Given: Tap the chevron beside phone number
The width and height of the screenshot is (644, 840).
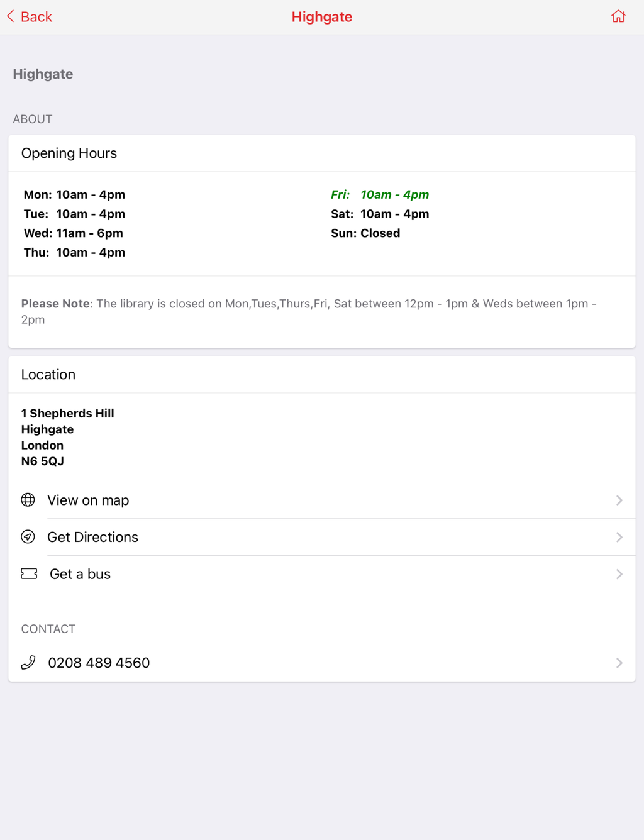Looking at the screenshot, I should coord(619,663).
